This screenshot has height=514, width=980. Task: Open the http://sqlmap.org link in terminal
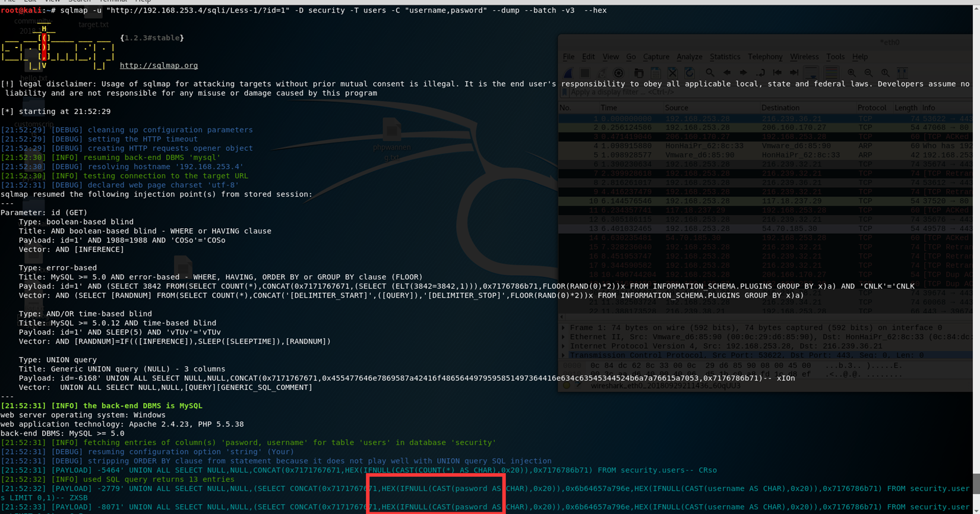(x=159, y=65)
